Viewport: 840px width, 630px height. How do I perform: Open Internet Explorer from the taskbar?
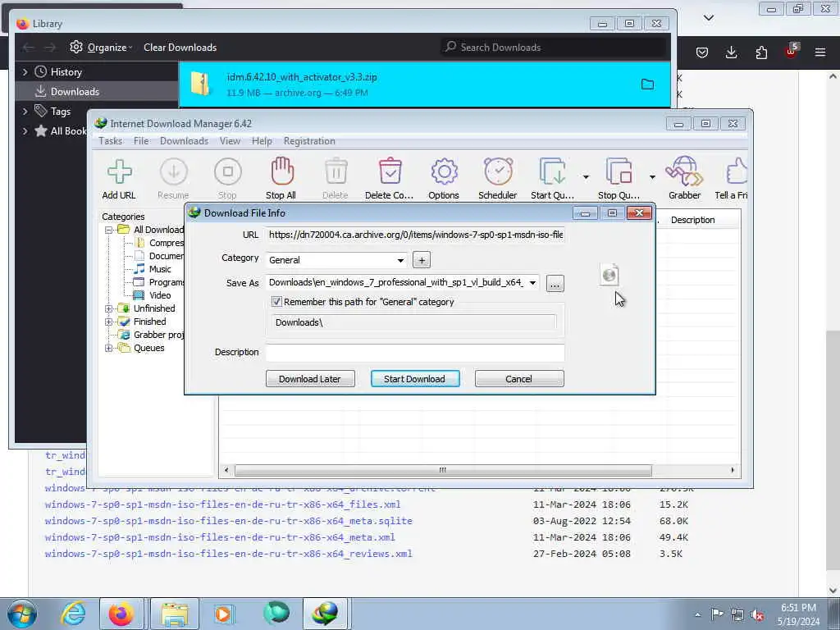(x=73, y=614)
